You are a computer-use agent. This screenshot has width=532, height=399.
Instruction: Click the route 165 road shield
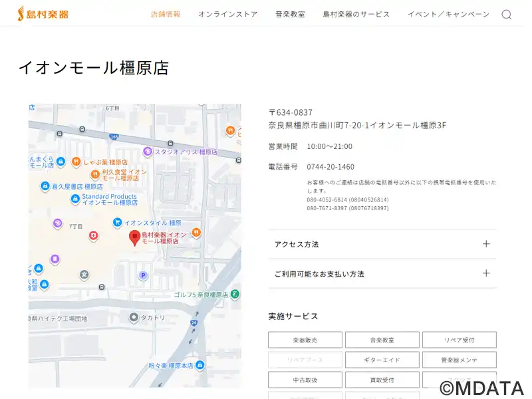(x=114, y=136)
